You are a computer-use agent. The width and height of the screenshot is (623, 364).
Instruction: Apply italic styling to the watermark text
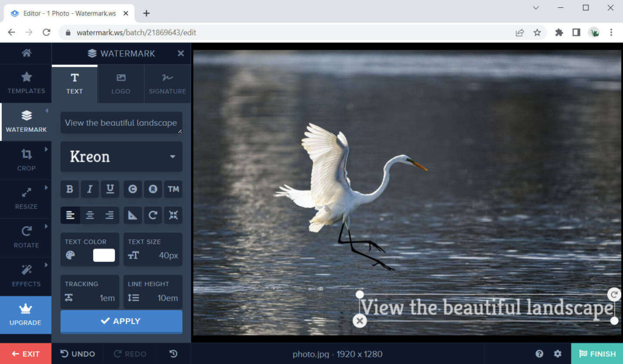tap(89, 189)
